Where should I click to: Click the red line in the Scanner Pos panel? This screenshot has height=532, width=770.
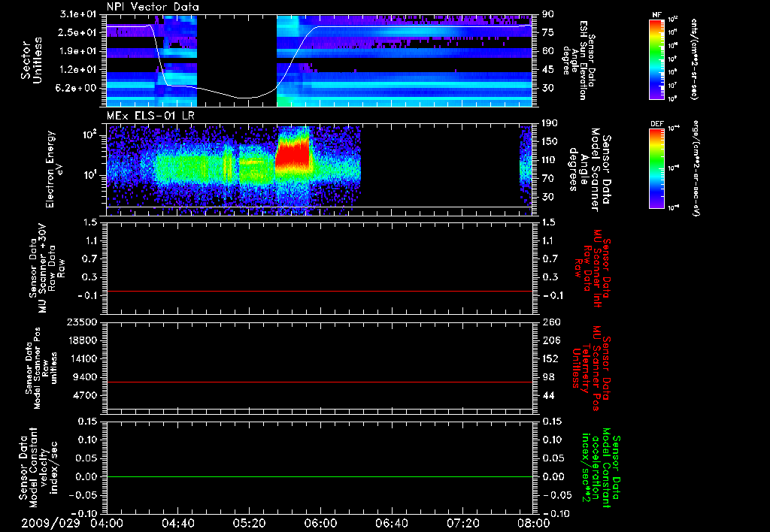pos(319,382)
